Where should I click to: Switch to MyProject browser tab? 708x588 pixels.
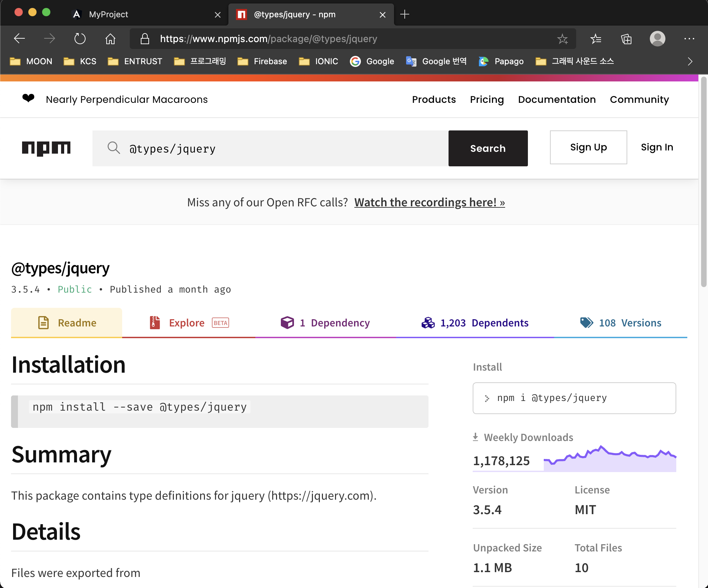coord(108,14)
